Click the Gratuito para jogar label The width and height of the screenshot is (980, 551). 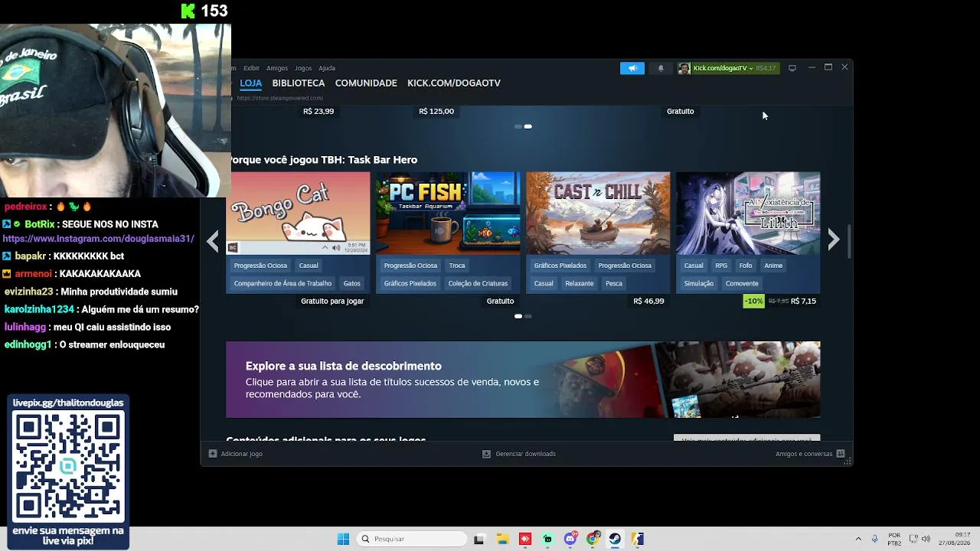[332, 301]
